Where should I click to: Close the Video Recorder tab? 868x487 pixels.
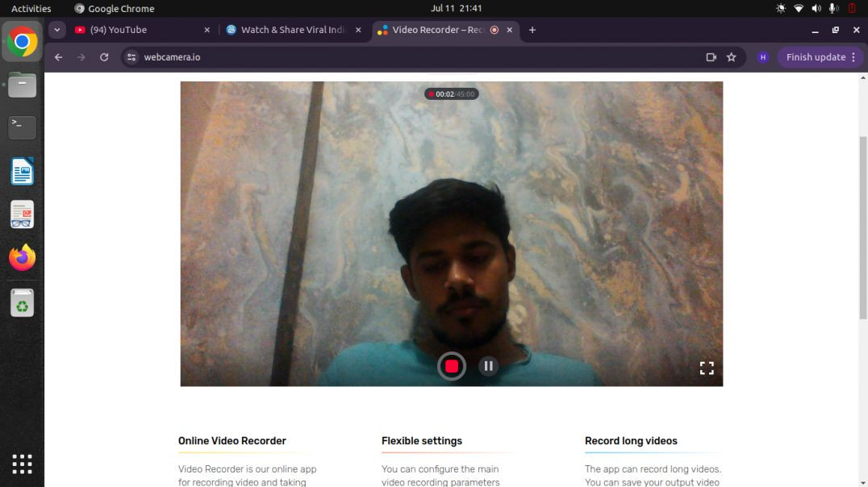tap(509, 30)
